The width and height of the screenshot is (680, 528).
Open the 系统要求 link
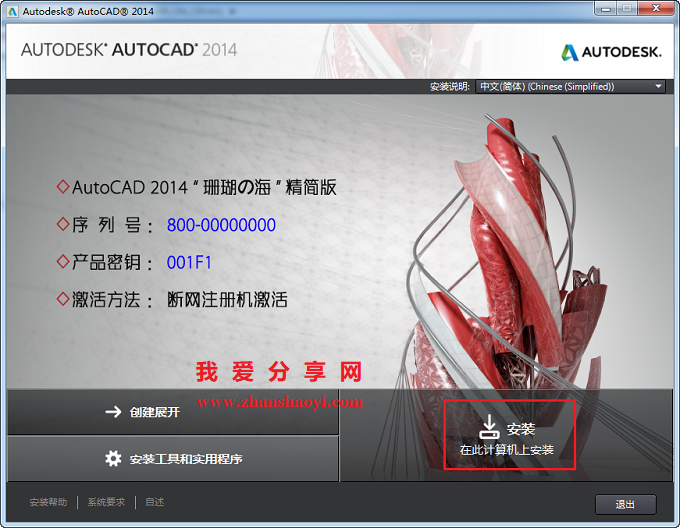point(106,502)
